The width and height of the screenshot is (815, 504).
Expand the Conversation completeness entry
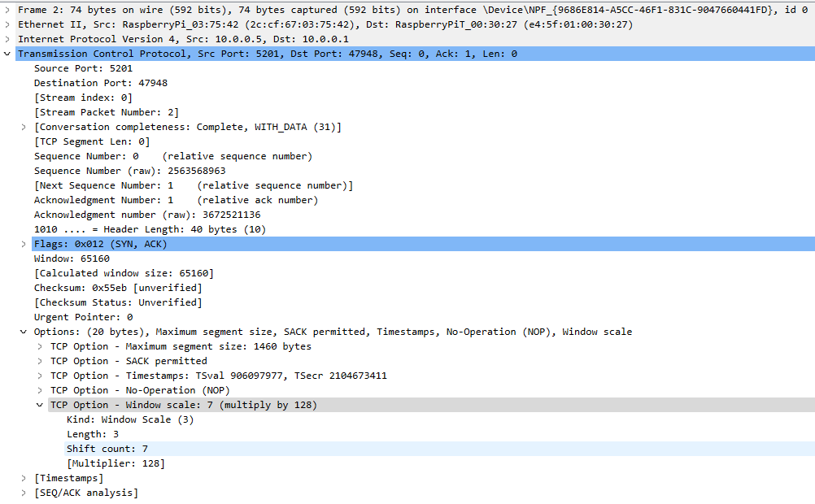point(24,127)
